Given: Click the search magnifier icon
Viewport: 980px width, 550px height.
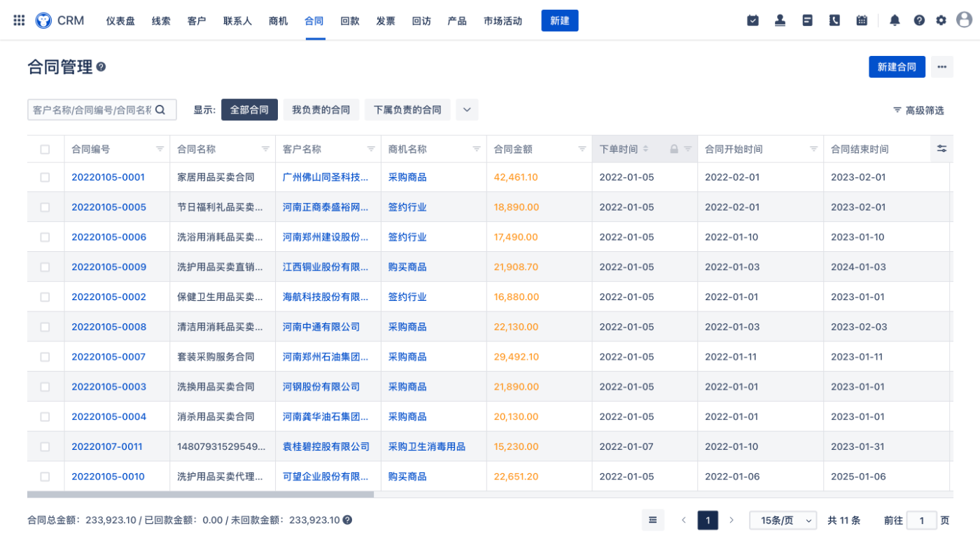Looking at the screenshot, I should tap(160, 110).
